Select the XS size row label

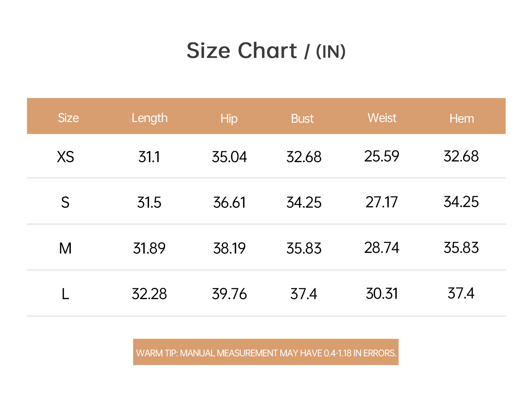[66, 157]
